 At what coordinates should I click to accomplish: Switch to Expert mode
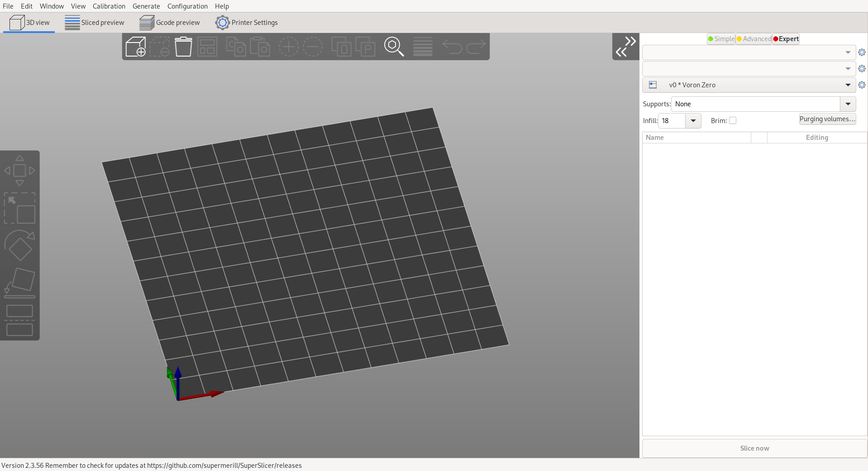(786, 39)
